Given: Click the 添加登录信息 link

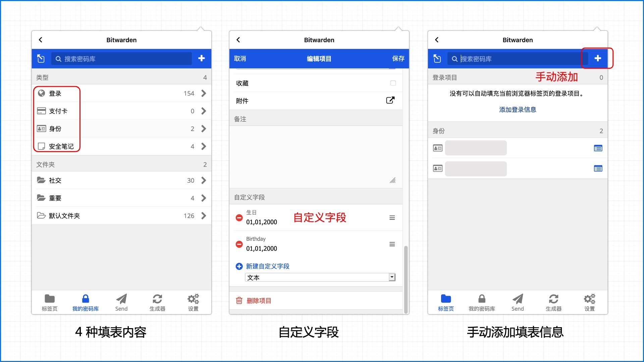Looking at the screenshot, I should (x=518, y=109).
